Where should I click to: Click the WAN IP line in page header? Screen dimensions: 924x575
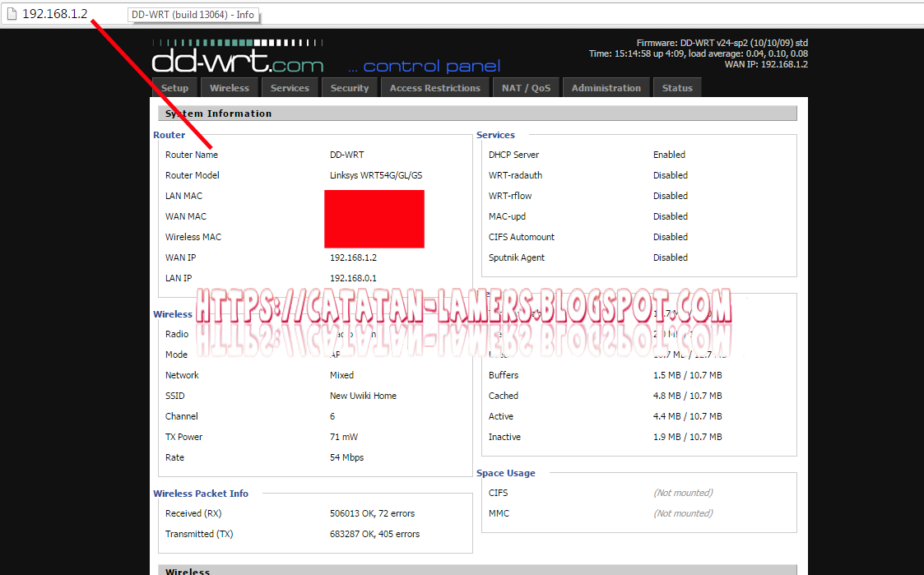[766, 64]
